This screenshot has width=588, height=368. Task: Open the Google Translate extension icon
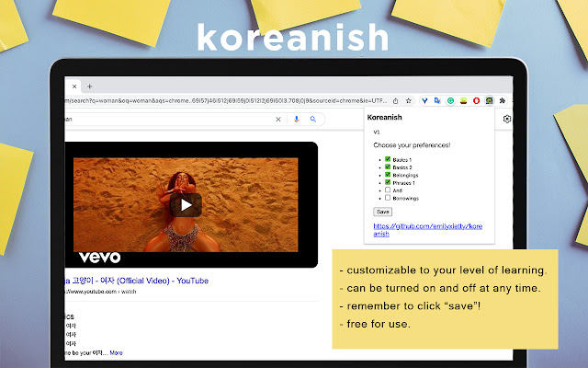coord(437,100)
